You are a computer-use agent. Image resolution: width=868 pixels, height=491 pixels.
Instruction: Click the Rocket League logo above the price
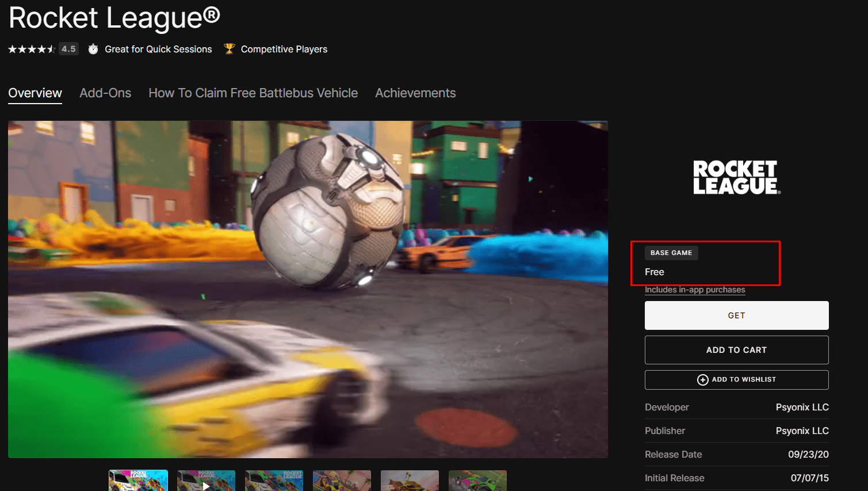737,177
